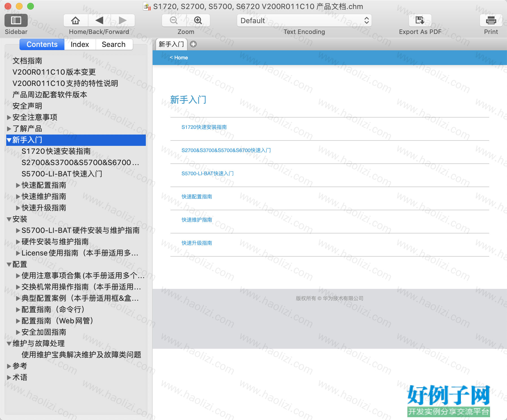Select V200R011C10版本变更 in contents tree
Viewport: 507px width, 420px height.
54,72
